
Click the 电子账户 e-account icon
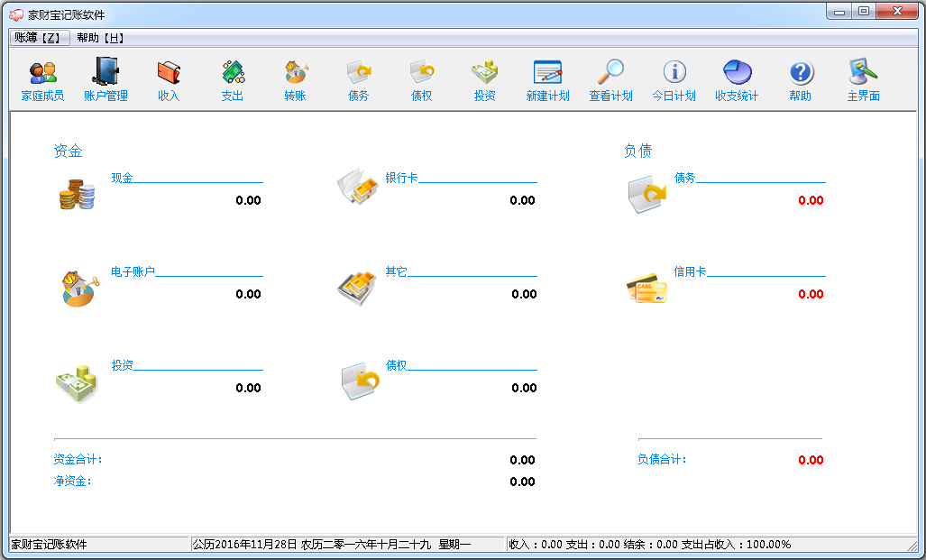(x=79, y=289)
